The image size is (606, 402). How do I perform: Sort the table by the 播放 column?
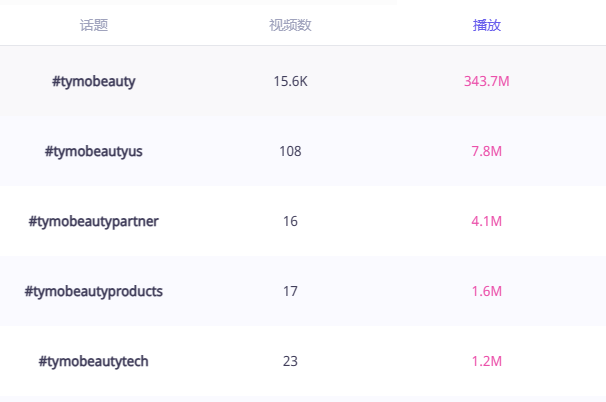[x=486, y=25]
